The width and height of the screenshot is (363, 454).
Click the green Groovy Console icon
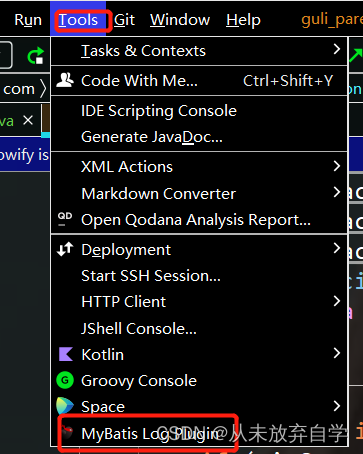click(65, 380)
